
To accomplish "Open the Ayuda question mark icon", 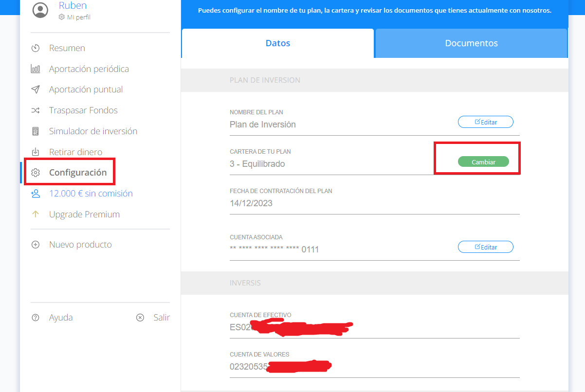I will [35, 318].
